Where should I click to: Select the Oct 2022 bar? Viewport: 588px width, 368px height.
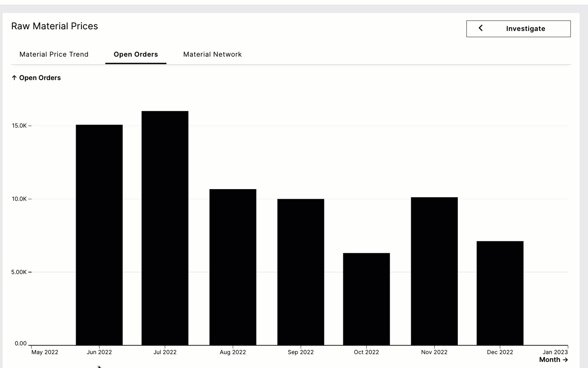click(x=366, y=296)
